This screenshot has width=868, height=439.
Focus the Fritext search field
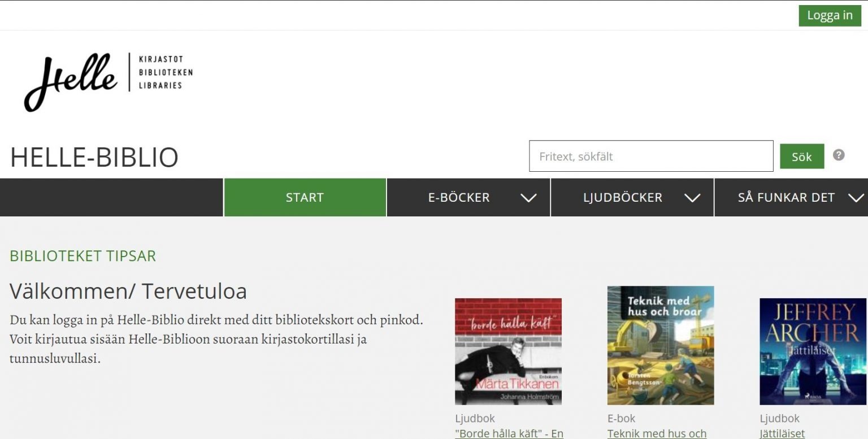point(650,157)
